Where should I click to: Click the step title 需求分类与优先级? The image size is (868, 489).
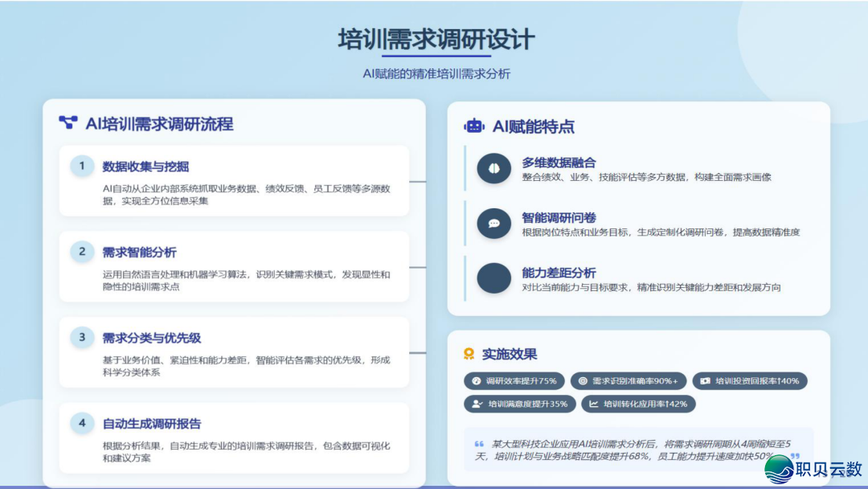152,339
